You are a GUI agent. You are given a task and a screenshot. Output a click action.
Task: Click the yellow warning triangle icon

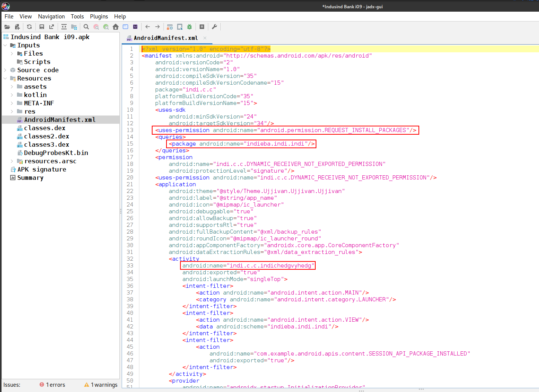pos(87,384)
